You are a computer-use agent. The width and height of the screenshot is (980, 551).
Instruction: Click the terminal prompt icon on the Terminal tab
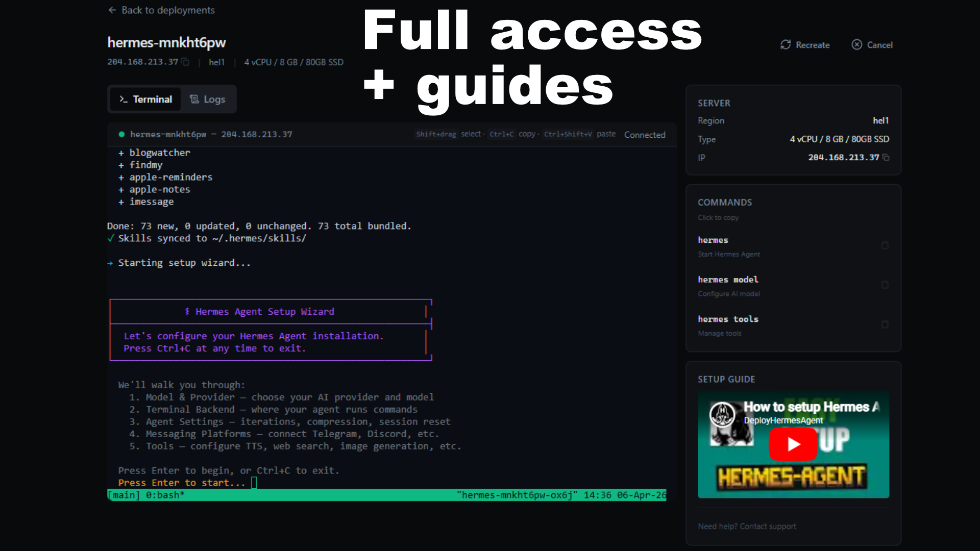(122, 99)
